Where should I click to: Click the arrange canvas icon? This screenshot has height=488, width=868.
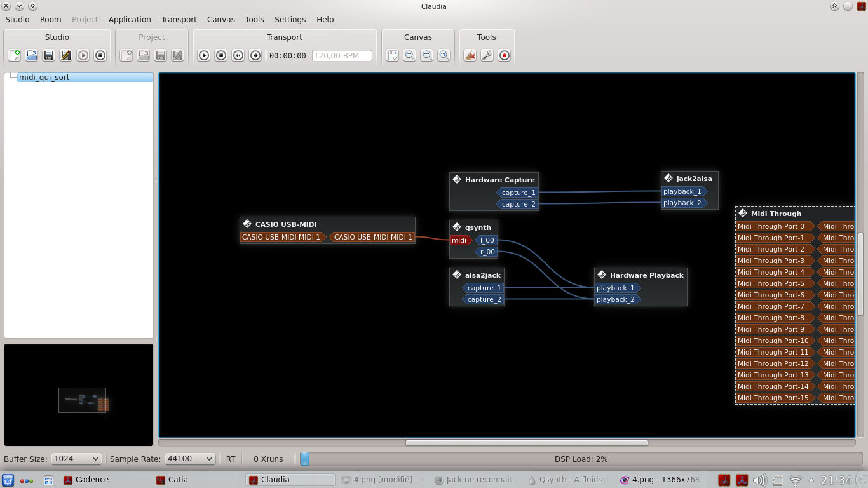[393, 55]
